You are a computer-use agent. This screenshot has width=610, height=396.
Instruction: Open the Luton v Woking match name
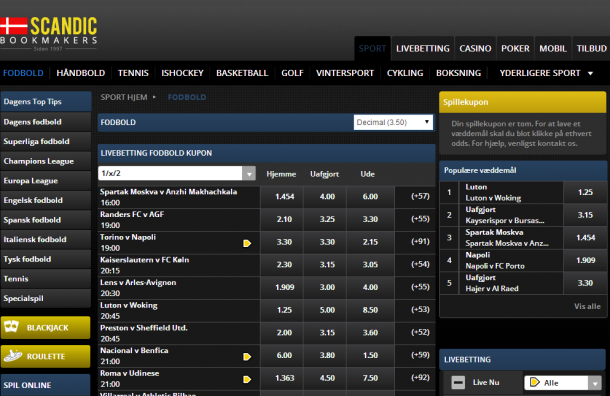coord(129,305)
